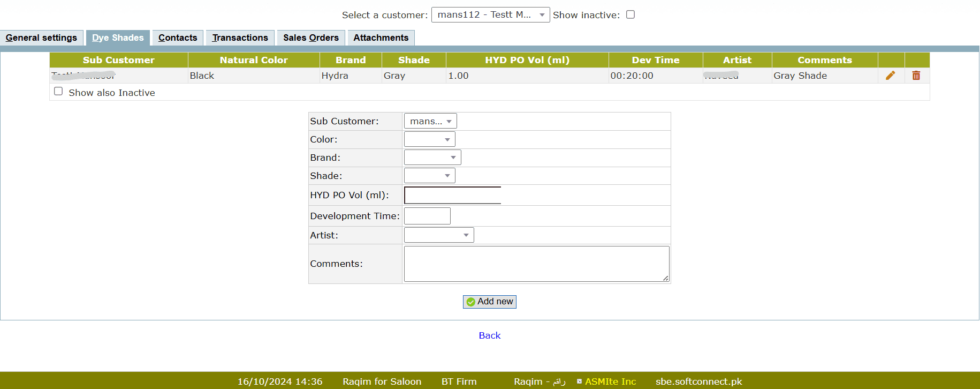Open the Contacts tab
The image size is (980, 389).
178,38
